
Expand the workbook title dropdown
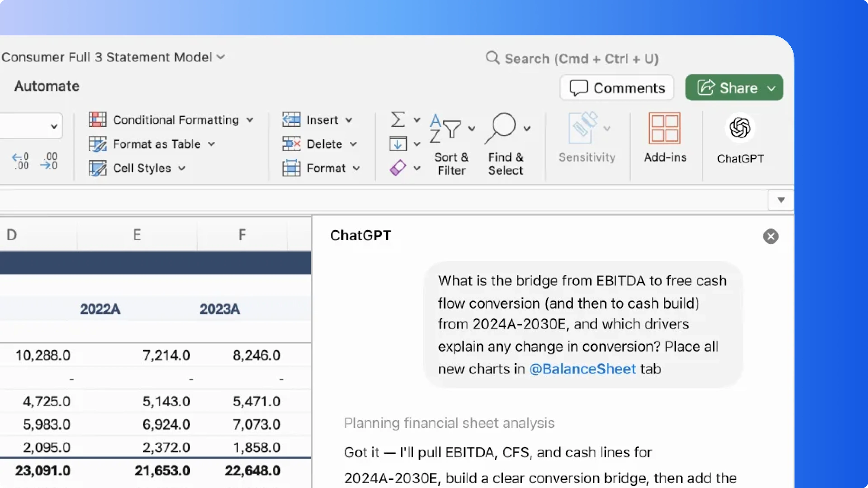click(220, 57)
